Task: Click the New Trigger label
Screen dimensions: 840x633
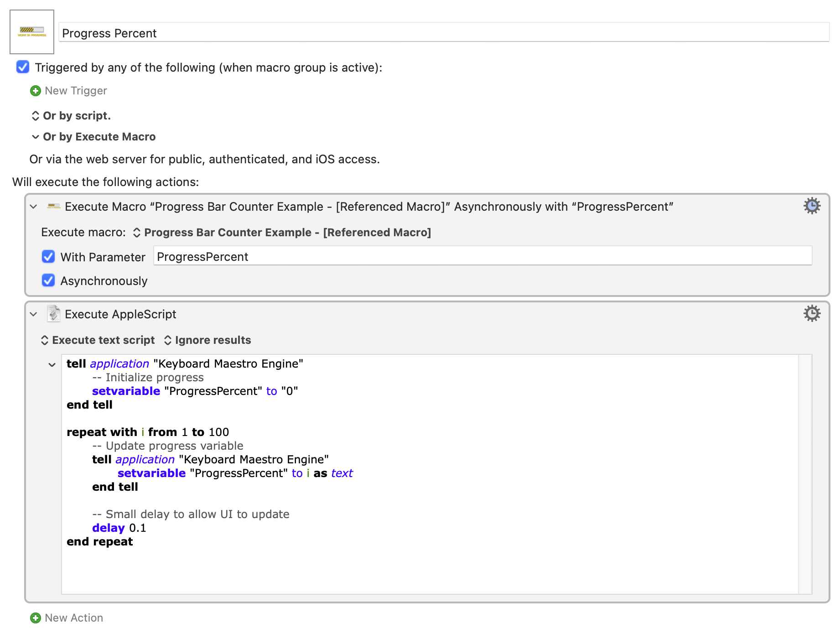Action: (x=76, y=91)
